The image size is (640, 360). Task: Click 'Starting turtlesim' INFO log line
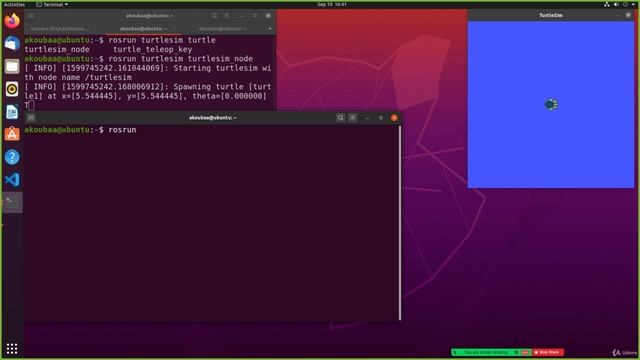[148, 73]
